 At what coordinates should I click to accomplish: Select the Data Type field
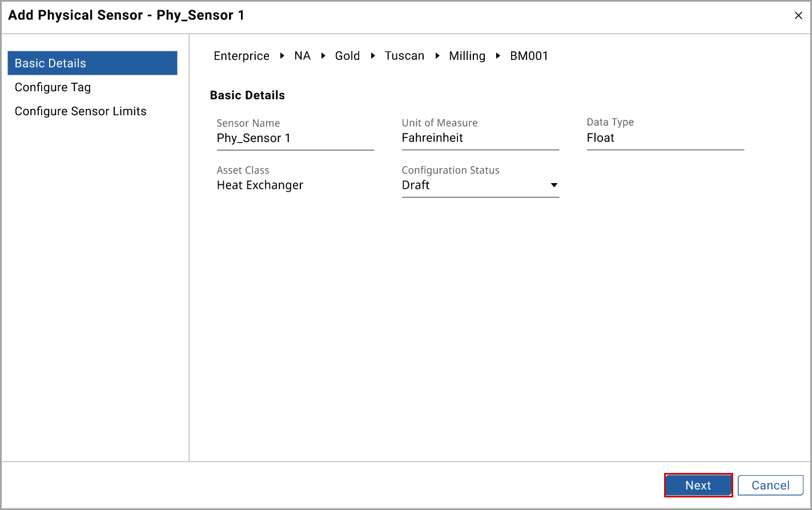(x=665, y=138)
